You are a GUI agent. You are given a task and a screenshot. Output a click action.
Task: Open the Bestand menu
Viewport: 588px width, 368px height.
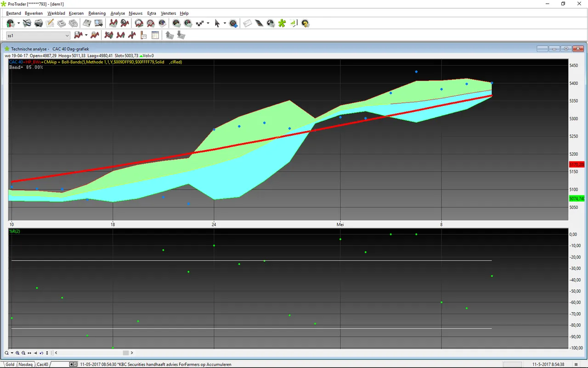pyautogui.click(x=13, y=13)
